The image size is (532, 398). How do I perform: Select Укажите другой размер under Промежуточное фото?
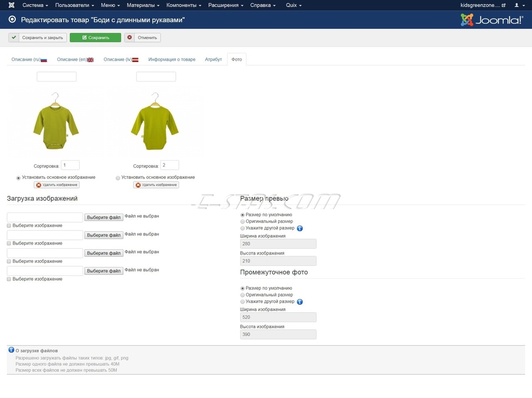click(x=243, y=302)
